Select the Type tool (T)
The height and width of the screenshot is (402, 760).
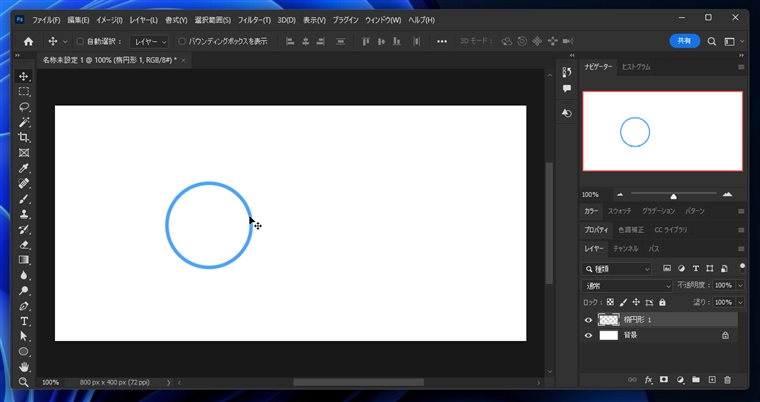pyautogui.click(x=24, y=321)
